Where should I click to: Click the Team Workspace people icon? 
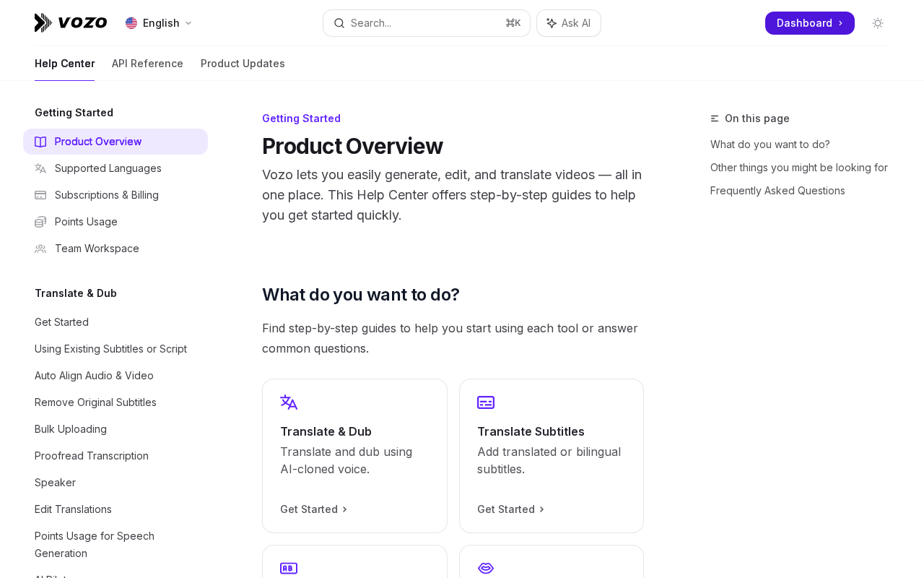[40, 249]
